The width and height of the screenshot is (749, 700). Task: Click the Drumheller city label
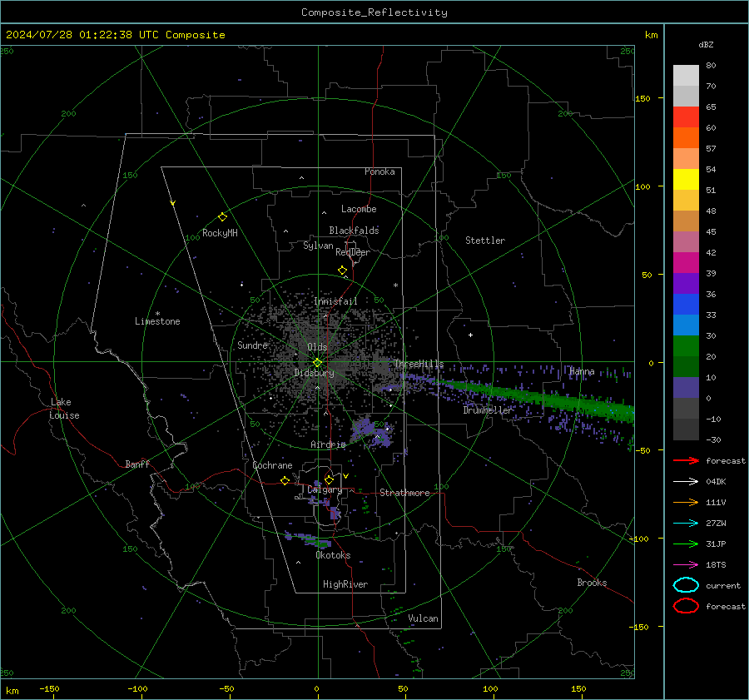click(488, 410)
